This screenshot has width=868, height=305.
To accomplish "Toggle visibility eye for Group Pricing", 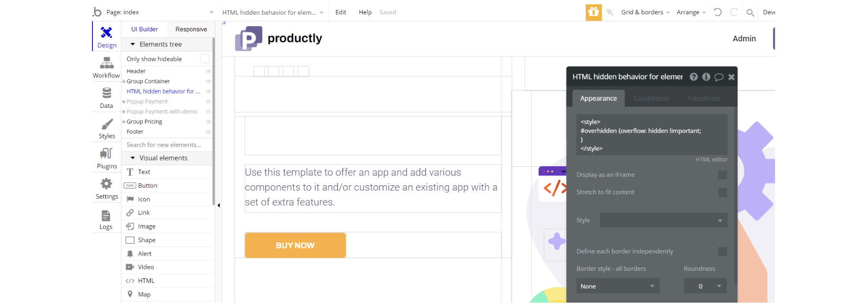I will point(208,122).
